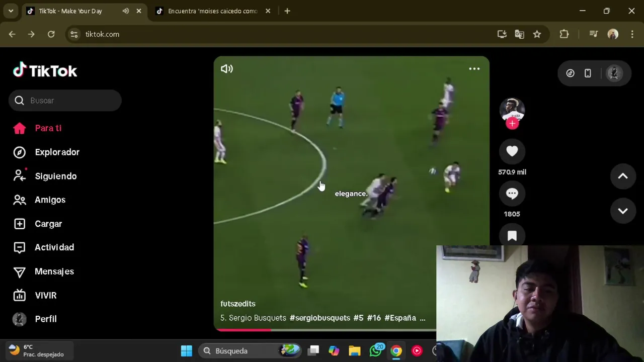Screen dimensions: 644x362
Task: Open the weather widget showing 6°C
Action: tap(39, 351)
